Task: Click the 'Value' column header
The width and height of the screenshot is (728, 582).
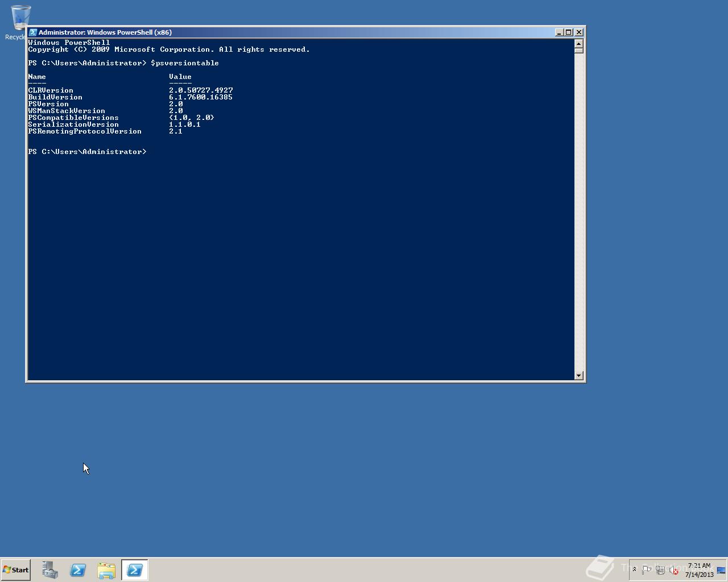Action: coord(180,77)
